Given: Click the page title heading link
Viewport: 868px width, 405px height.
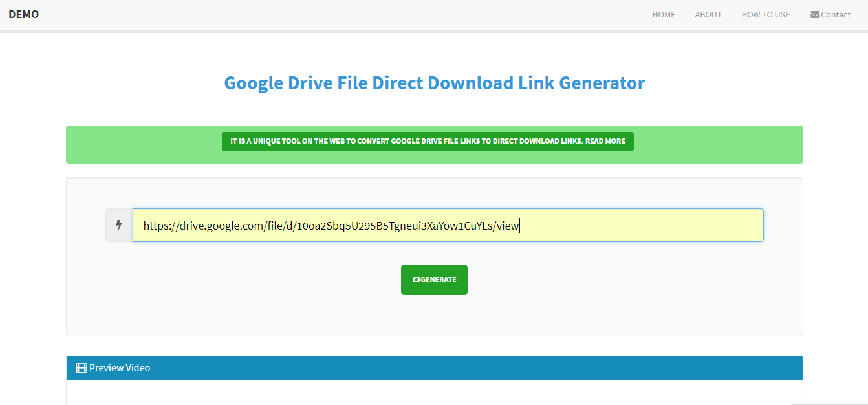Looking at the screenshot, I should pos(434,83).
